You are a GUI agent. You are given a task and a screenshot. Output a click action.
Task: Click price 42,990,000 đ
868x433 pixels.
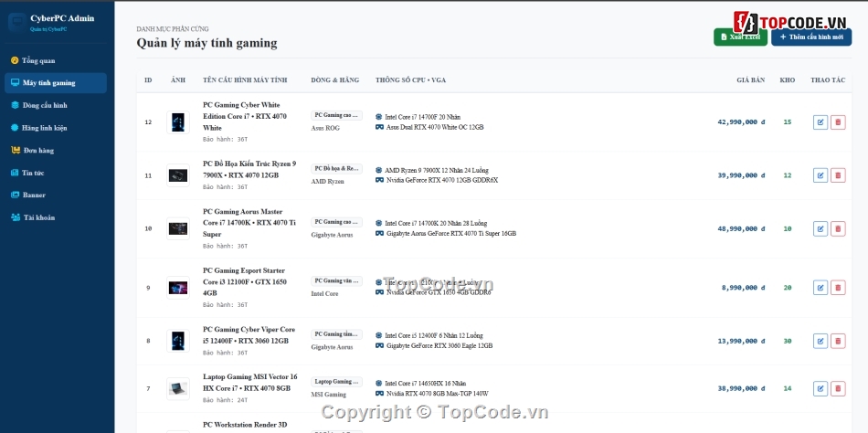click(x=741, y=121)
